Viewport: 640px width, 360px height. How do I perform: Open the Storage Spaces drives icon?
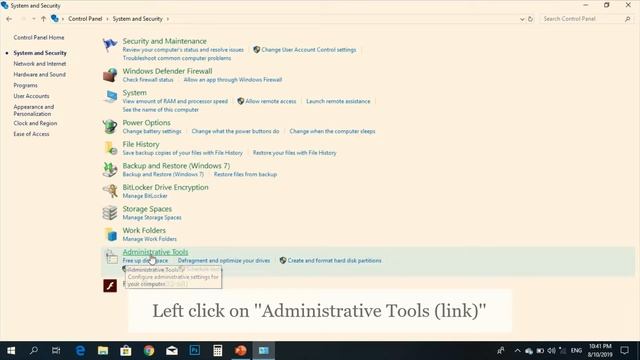(110, 213)
